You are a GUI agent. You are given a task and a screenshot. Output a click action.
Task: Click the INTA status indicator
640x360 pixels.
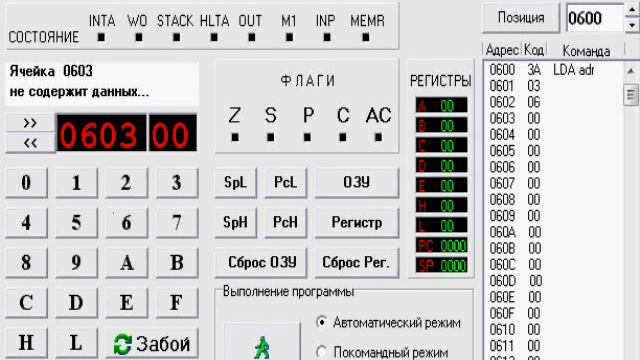point(101,38)
